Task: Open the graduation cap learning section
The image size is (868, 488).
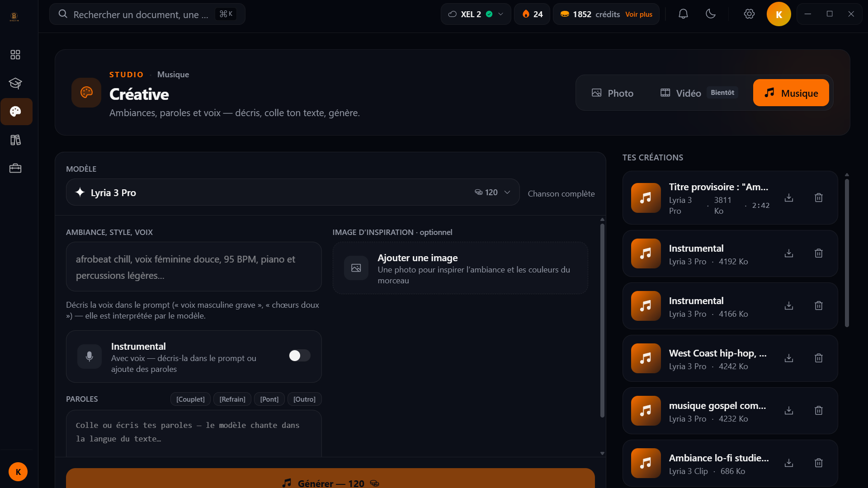Action: tap(15, 83)
